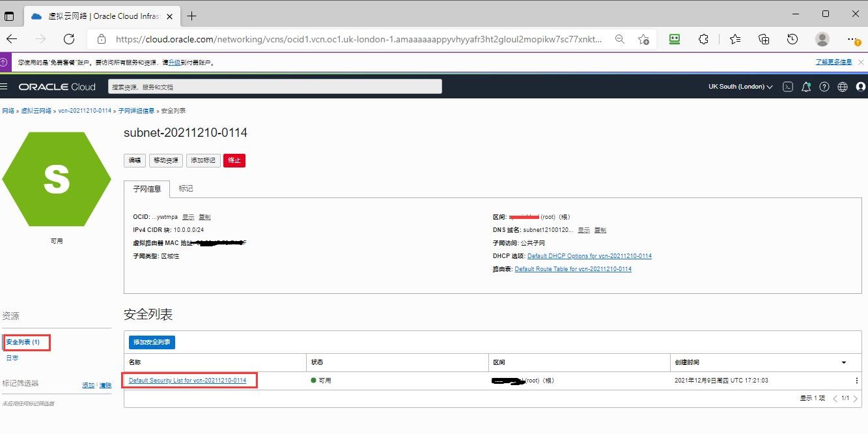This screenshot has height=434, width=868.
Task: Open Default Security List for vcn-20211210-0114
Action: point(188,381)
